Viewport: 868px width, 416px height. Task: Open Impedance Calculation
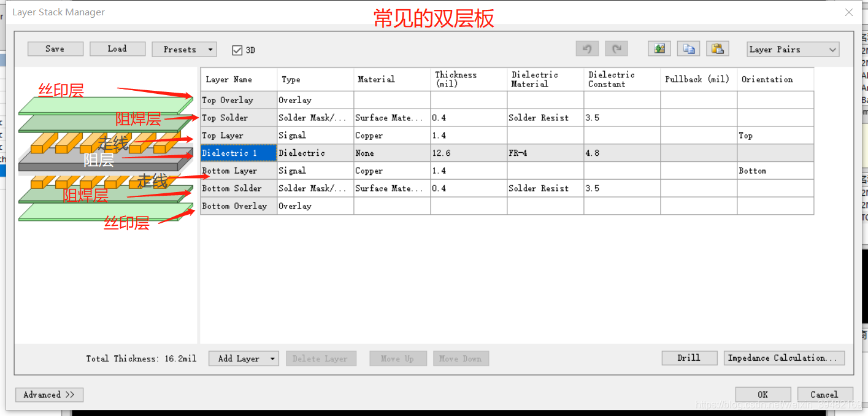point(784,357)
